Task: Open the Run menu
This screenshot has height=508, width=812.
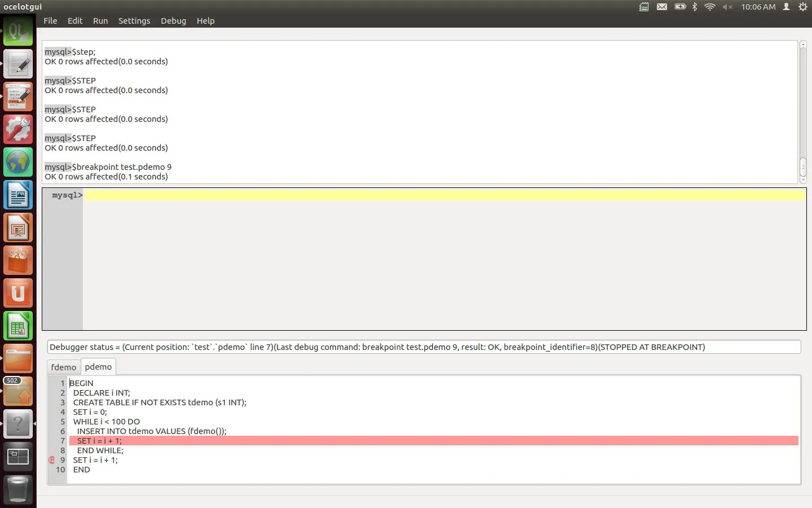Action: [x=100, y=21]
